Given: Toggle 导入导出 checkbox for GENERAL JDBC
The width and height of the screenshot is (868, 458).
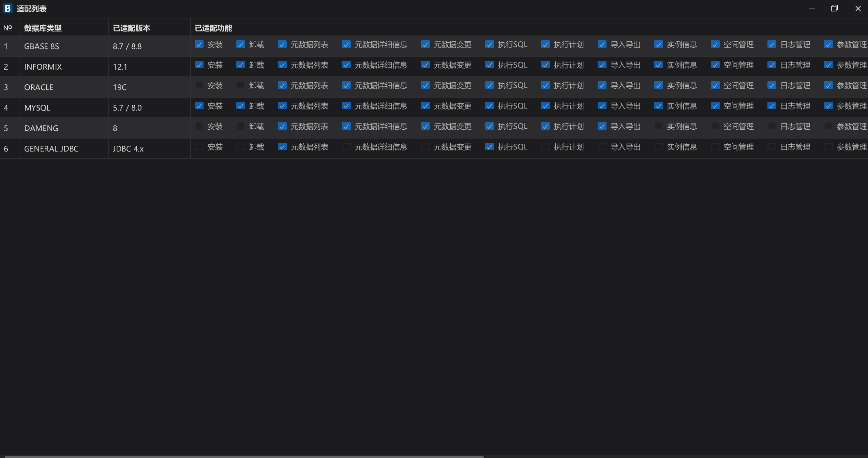Looking at the screenshot, I should click(x=602, y=147).
